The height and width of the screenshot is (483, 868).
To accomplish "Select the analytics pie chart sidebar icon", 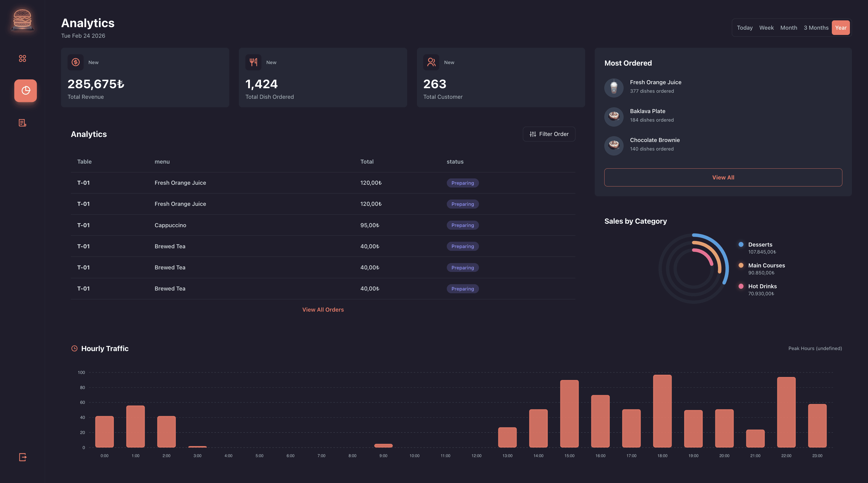I will [26, 91].
